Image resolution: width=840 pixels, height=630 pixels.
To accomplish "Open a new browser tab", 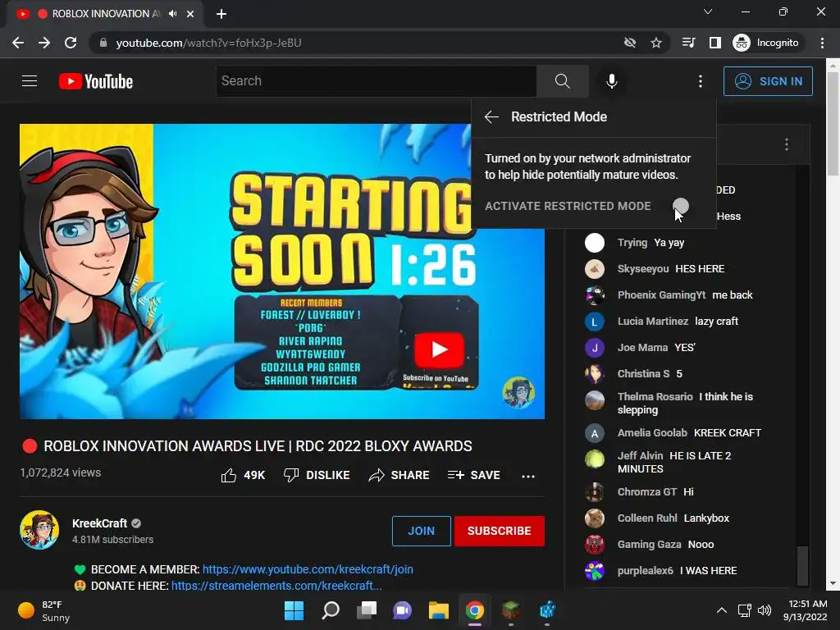I will coord(221,14).
